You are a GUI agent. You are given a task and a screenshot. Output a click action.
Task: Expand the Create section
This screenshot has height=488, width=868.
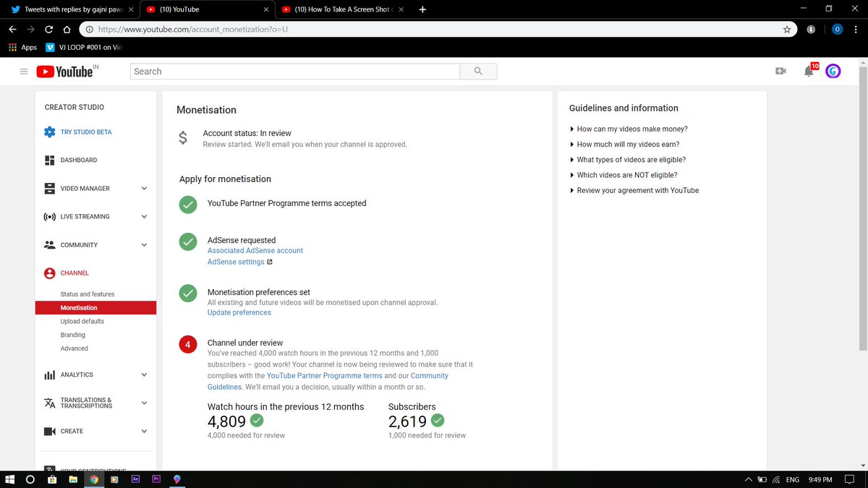tap(143, 431)
